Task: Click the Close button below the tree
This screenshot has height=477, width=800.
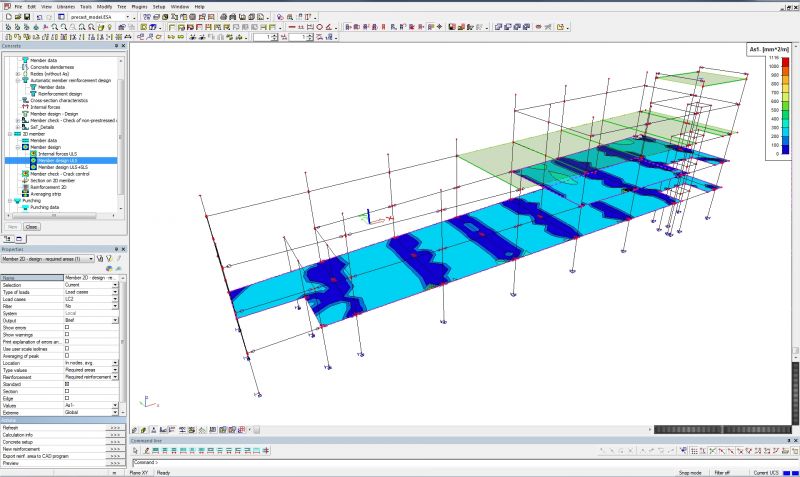Action: [32, 226]
